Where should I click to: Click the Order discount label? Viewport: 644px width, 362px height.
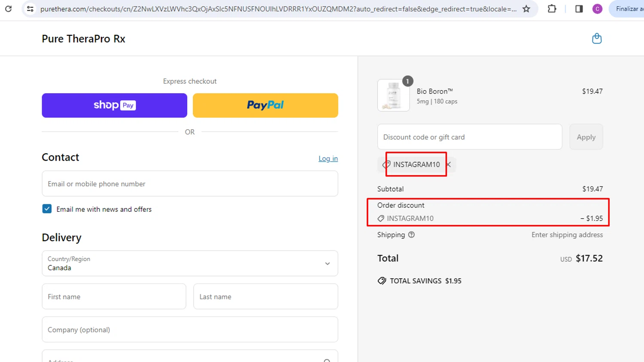point(401,205)
